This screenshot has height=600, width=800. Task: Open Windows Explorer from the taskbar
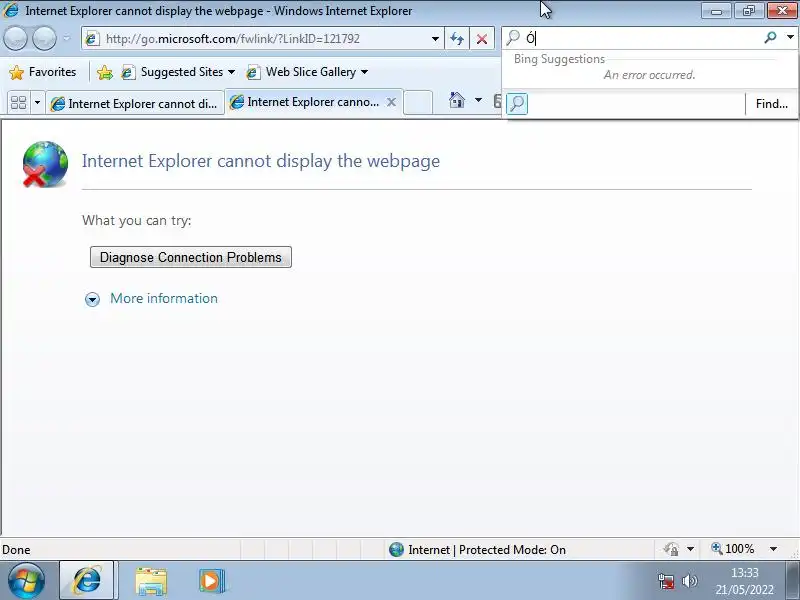pos(151,581)
